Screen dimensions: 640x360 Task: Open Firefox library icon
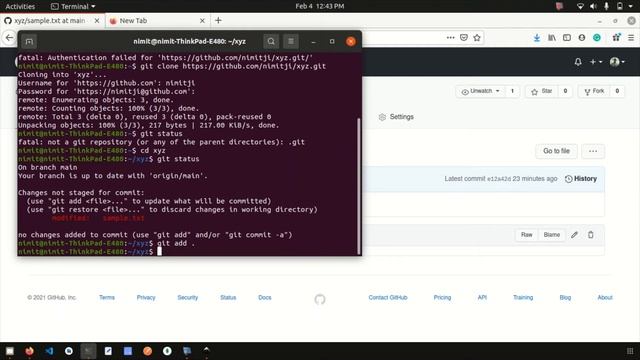[552, 38]
